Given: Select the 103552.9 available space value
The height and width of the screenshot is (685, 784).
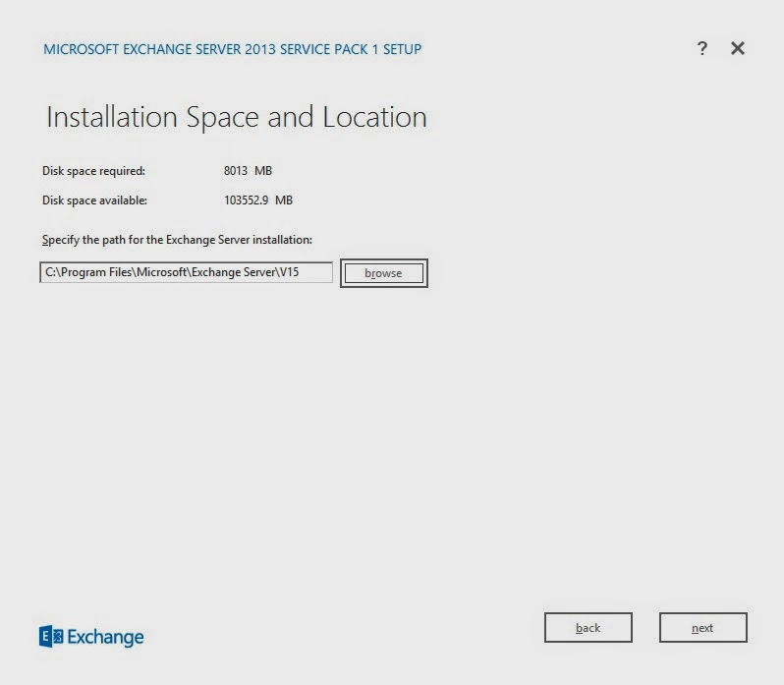Looking at the screenshot, I should 246,200.
